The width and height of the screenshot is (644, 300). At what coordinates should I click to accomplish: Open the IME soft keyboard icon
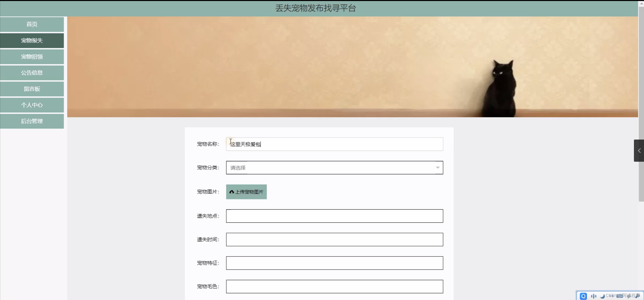click(620, 296)
